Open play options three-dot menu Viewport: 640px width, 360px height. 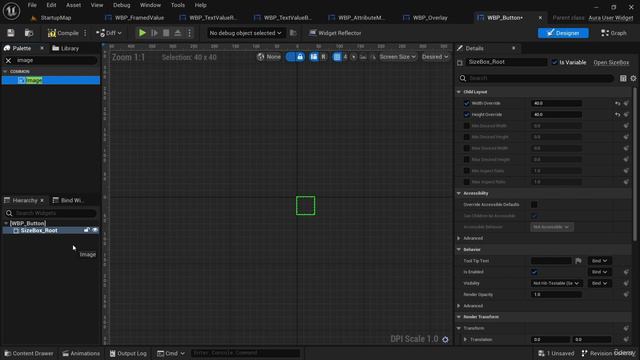[x=189, y=33]
